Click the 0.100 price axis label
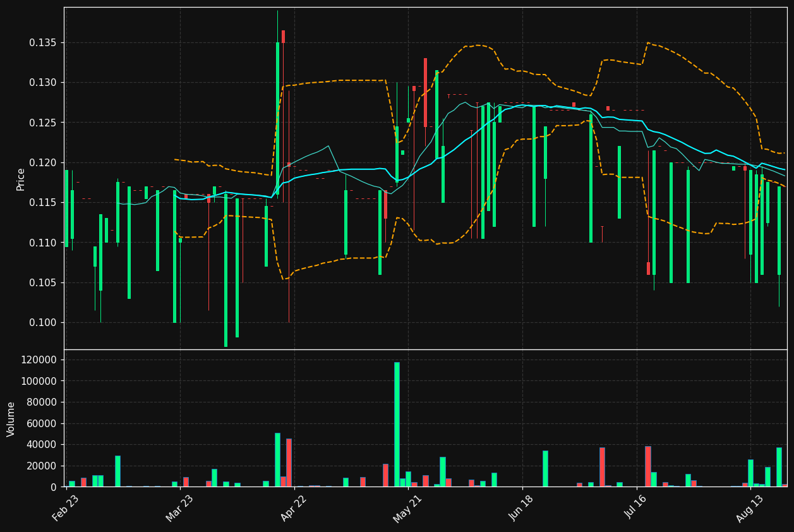The height and width of the screenshot is (532, 794). [44, 323]
